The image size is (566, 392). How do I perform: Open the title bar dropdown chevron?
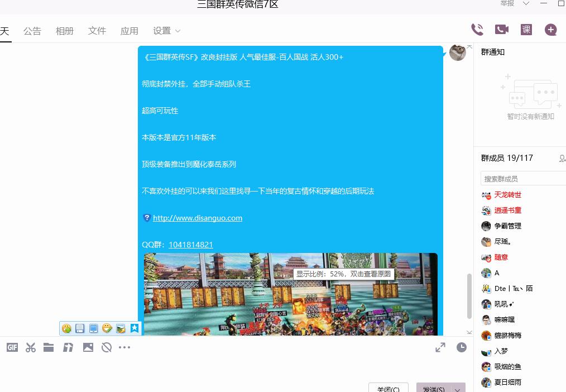(x=526, y=3)
